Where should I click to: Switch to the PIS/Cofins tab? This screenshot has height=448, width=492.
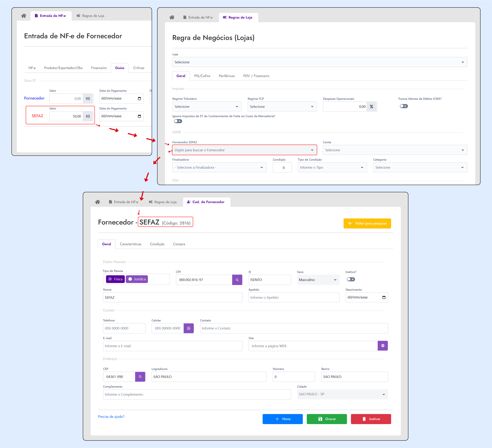202,76
